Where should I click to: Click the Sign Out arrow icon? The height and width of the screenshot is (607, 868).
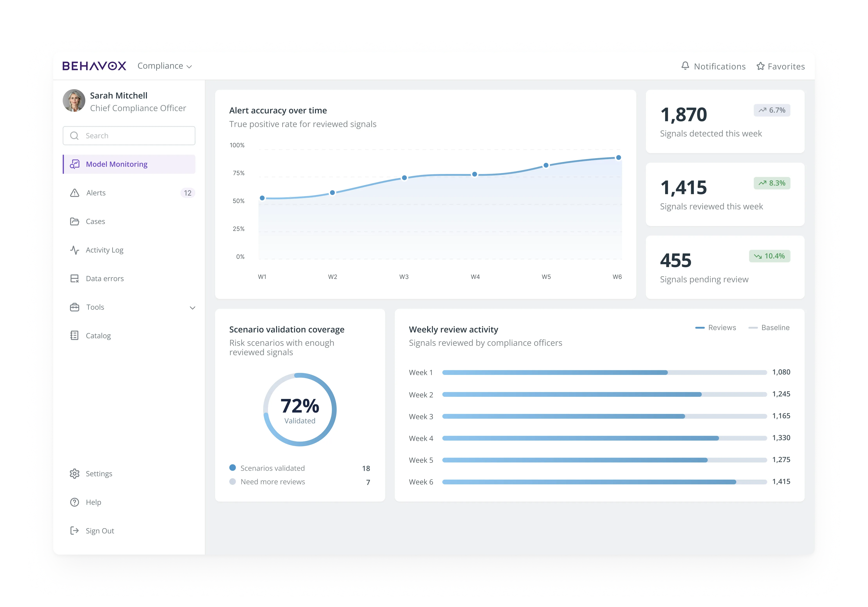(74, 531)
